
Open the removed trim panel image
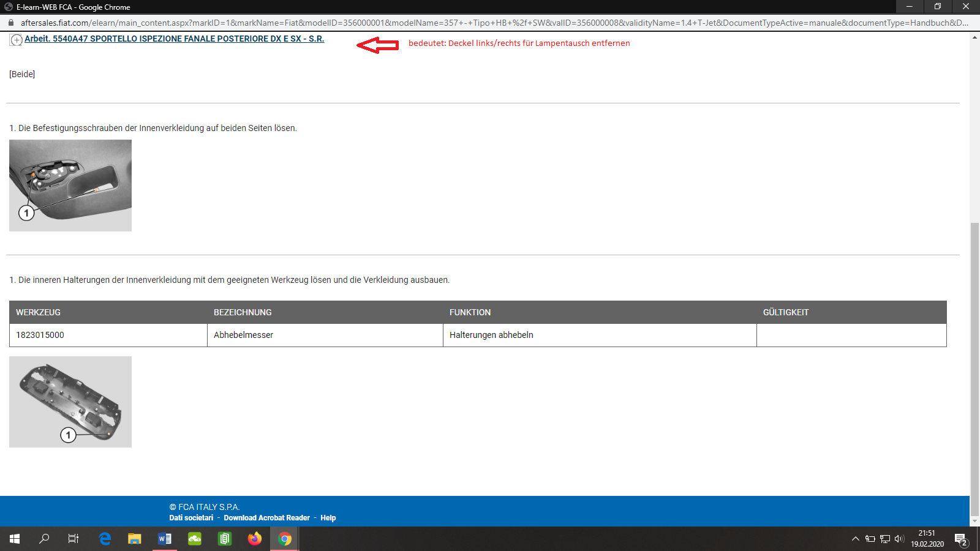tap(70, 402)
